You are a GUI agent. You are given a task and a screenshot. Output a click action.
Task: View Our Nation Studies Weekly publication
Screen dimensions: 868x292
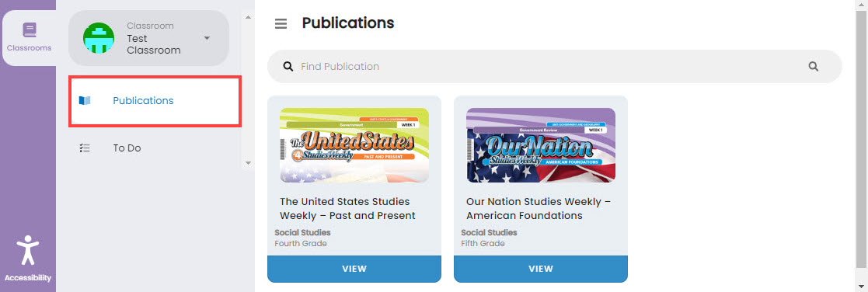pos(541,269)
